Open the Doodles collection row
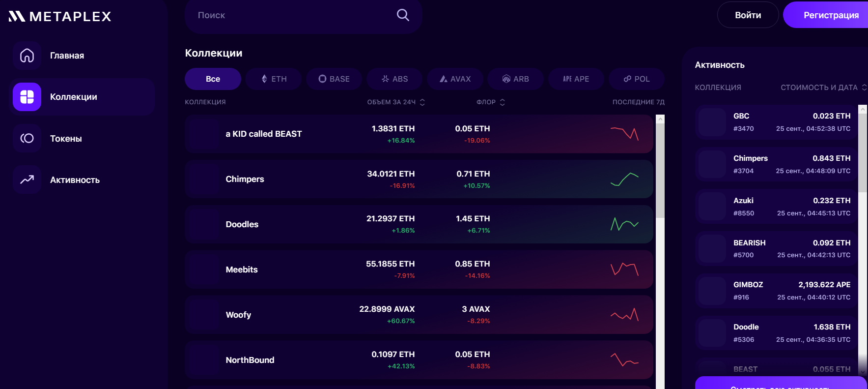Image resolution: width=868 pixels, height=389 pixels. click(419, 224)
